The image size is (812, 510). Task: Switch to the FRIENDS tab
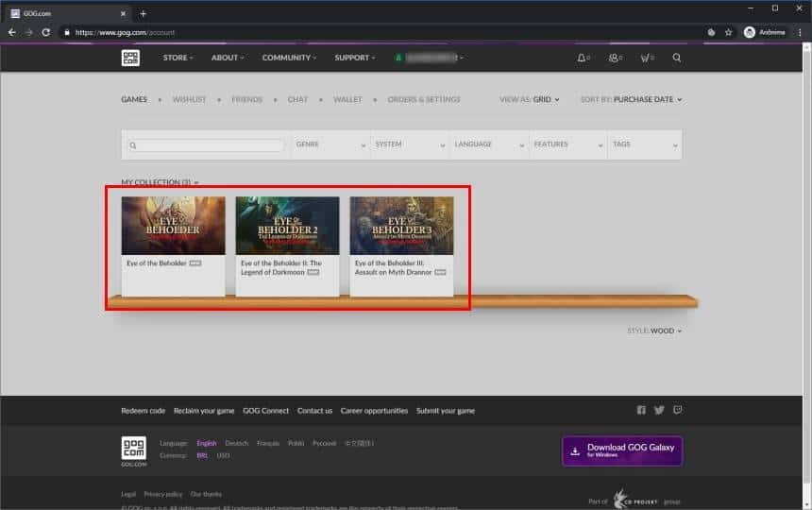[247, 99]
